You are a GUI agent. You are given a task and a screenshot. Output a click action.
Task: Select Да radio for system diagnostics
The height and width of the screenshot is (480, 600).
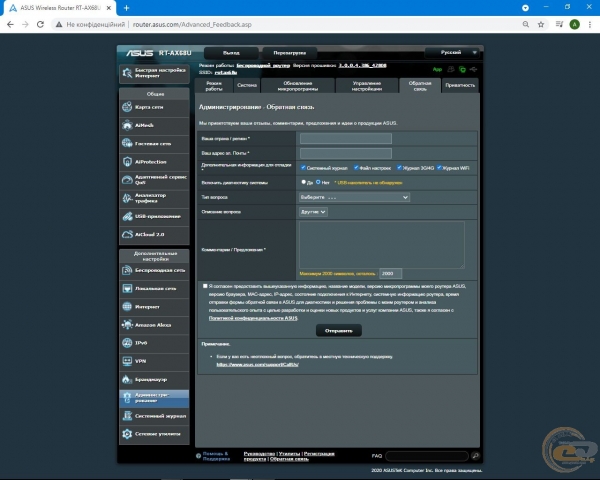click(303, 182)
